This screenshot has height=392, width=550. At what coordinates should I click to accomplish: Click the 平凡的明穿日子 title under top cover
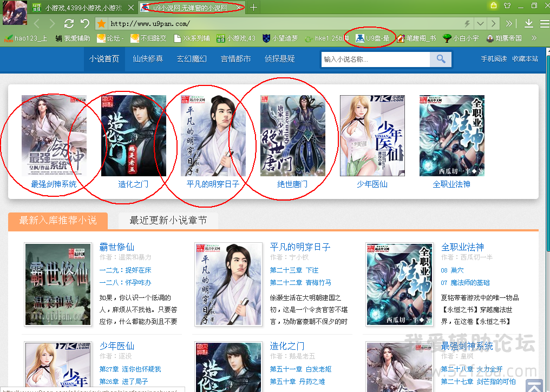coord(213,184)
